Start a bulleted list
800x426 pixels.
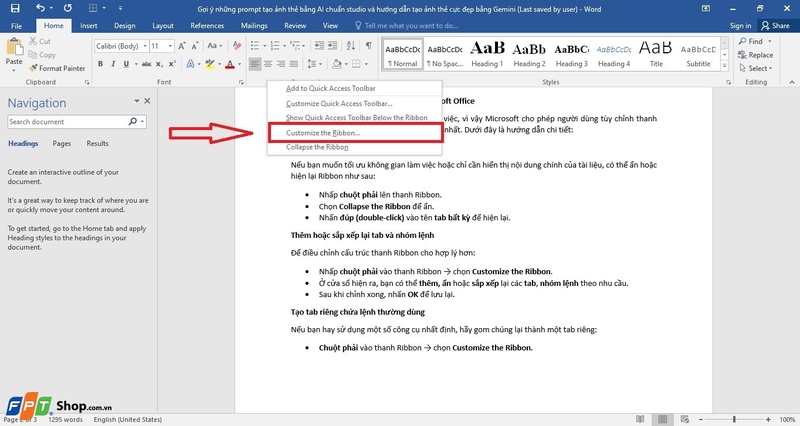(255, 46)
